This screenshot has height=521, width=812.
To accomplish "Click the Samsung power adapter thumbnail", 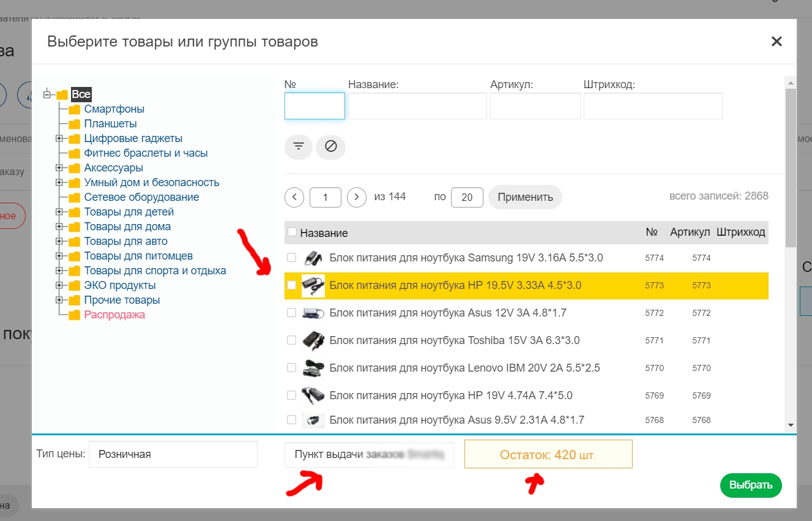I will click(313, 258).
